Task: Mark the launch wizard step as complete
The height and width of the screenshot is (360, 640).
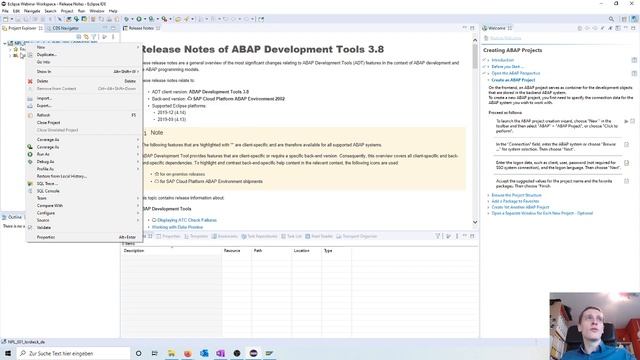Action: pyautogui.click(x=633, y=121)
